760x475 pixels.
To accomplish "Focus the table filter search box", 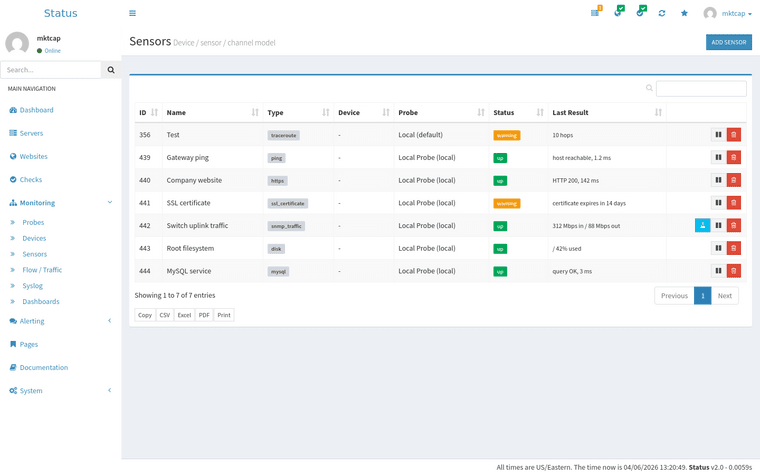I will point(701,88).
